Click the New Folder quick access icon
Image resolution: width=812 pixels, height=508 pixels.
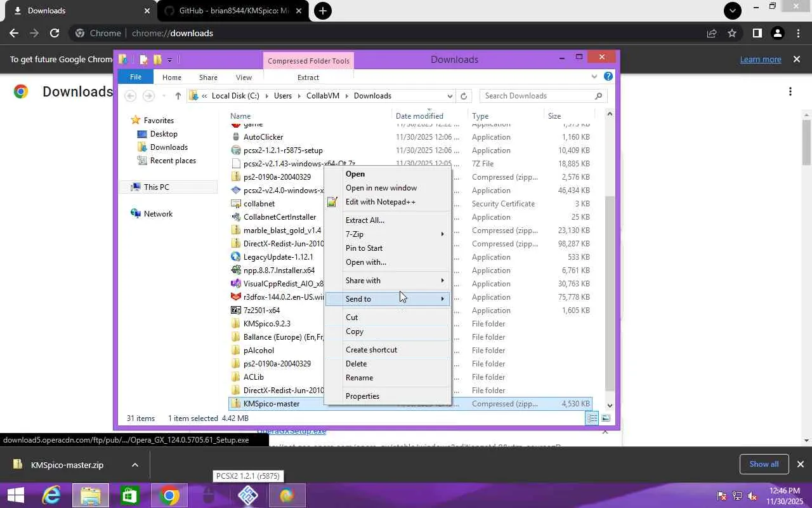tap(157, 60)
